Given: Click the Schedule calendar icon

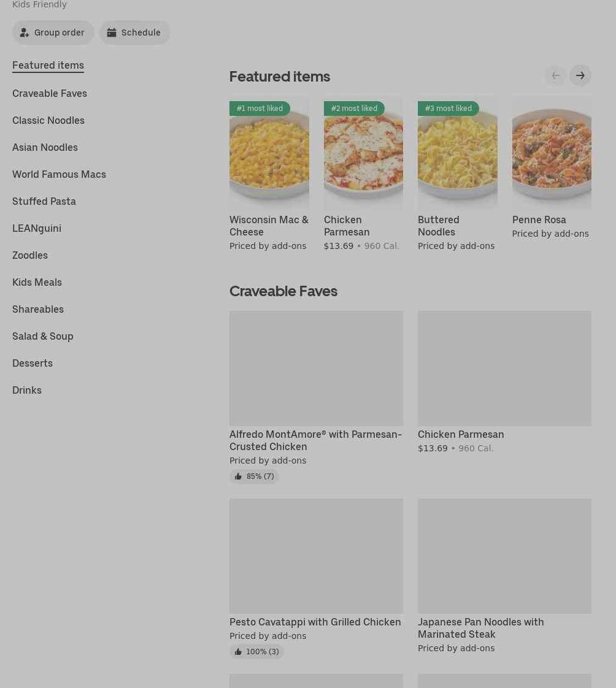Looking at the screenshot, I should (x=112, y=32).
